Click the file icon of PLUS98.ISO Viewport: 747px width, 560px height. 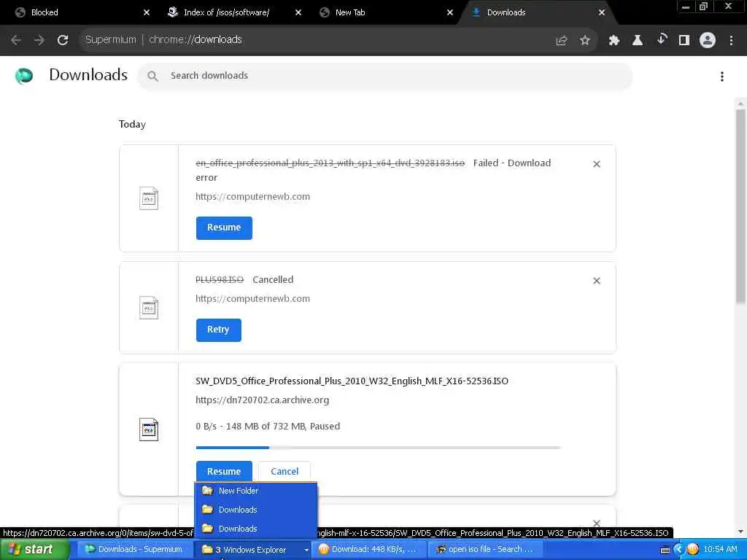pos(149,308)
